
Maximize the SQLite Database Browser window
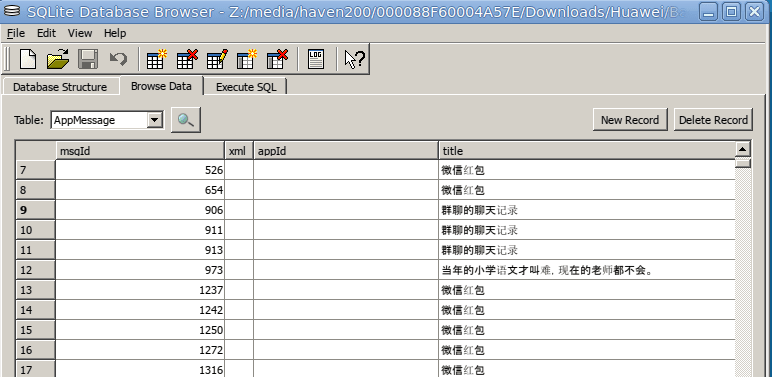732,11
